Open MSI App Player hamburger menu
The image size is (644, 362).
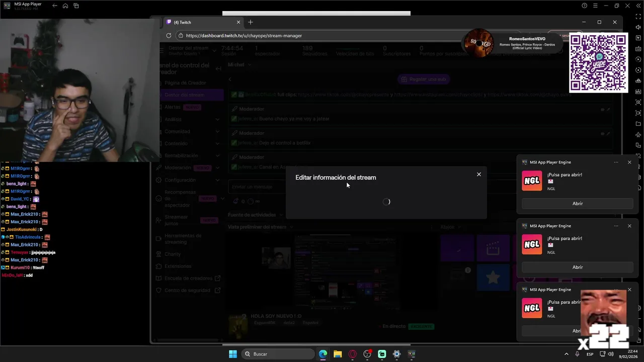tap(595, 6)
